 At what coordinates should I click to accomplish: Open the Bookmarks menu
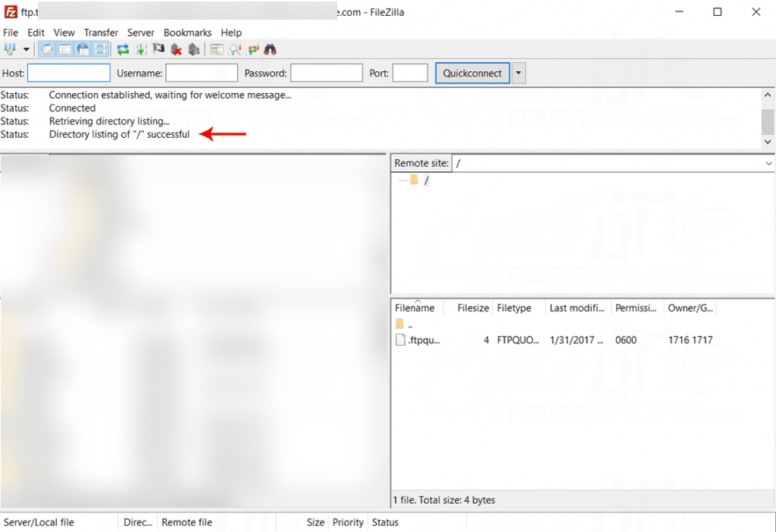[x=188, y=33]
